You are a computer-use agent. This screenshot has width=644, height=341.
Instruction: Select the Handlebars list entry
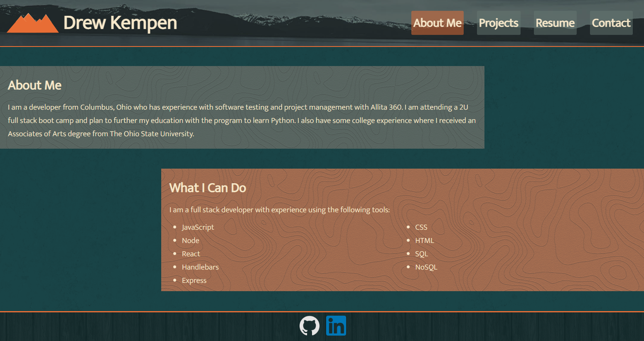(200, 267)
